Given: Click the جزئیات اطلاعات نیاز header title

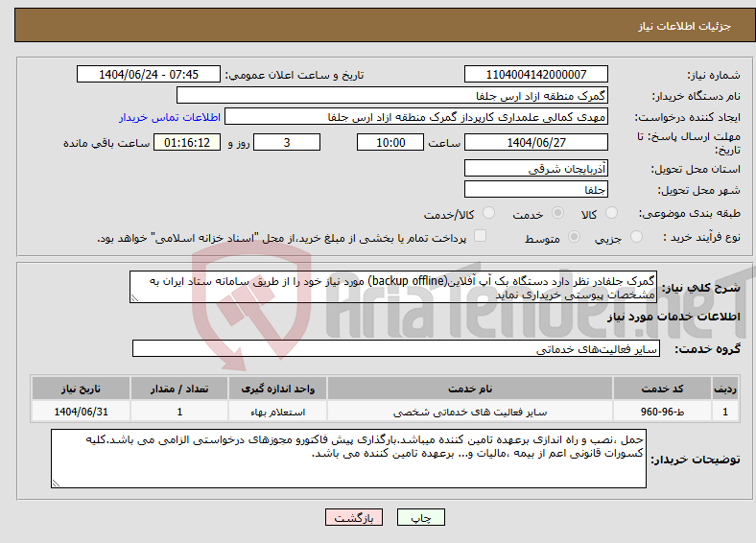Looking at the screenshot, I should (685, 26).
